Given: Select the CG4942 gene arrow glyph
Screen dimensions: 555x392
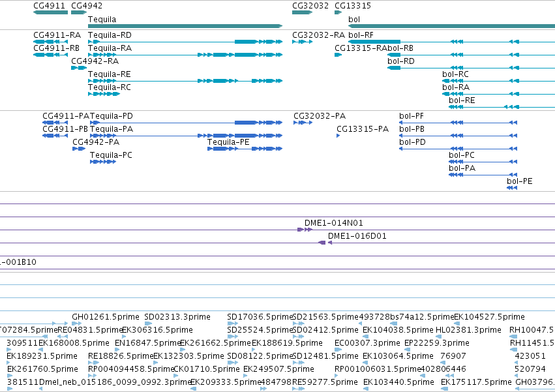Looking at the screenshot, I should click(79, 12).
